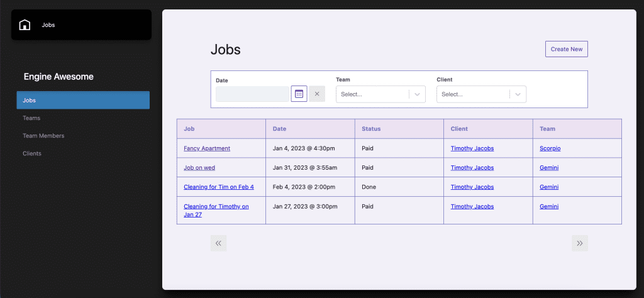Viewport: 644px width, 298px height.
Task: Click the Status column header
Action: tap(371, 129)
